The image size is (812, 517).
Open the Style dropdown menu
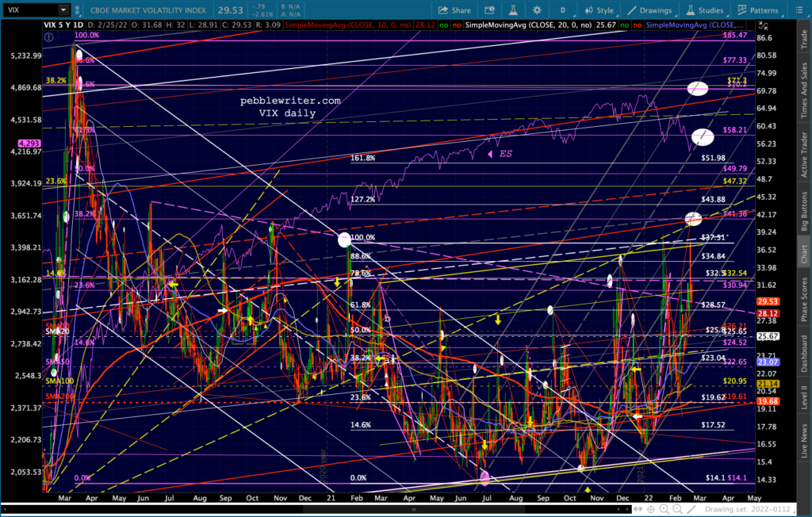(599, 10)
